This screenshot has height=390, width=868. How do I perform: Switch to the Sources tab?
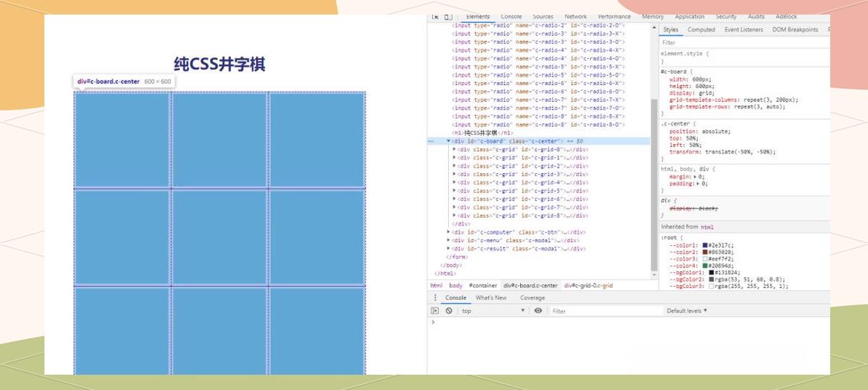click(543, 17)
